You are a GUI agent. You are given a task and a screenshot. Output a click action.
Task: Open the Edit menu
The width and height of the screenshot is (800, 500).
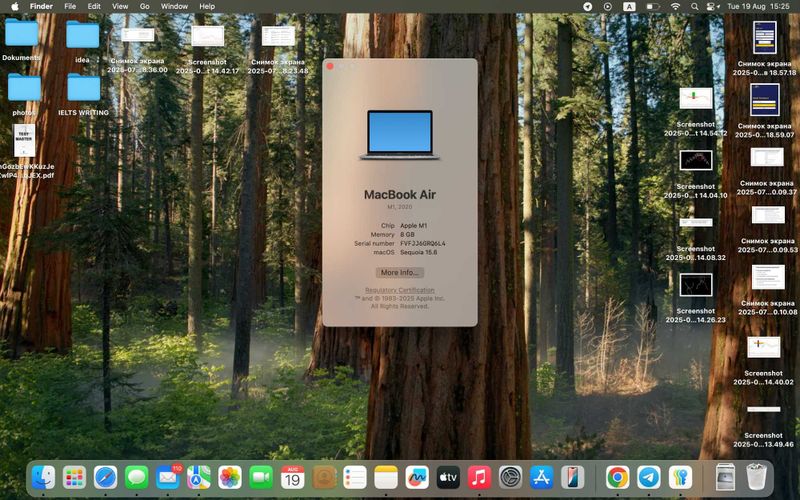tap(94, 6)
